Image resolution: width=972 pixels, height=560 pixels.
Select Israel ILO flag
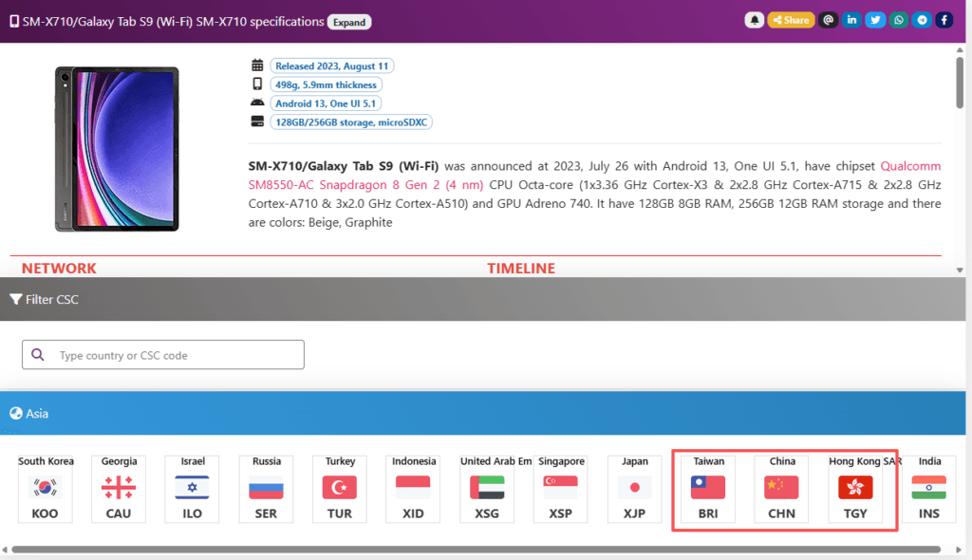tap(192, 489)
